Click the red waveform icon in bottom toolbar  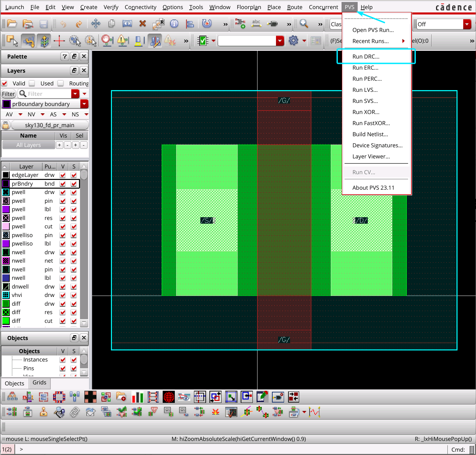pos(315,412)
